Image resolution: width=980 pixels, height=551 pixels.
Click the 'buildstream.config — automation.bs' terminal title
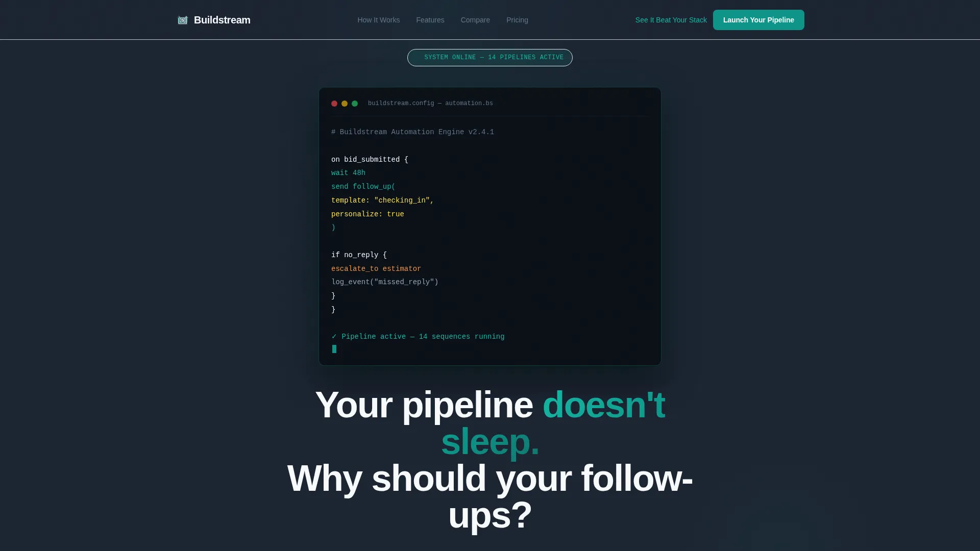pyautogui.click(x=430, y=104)
